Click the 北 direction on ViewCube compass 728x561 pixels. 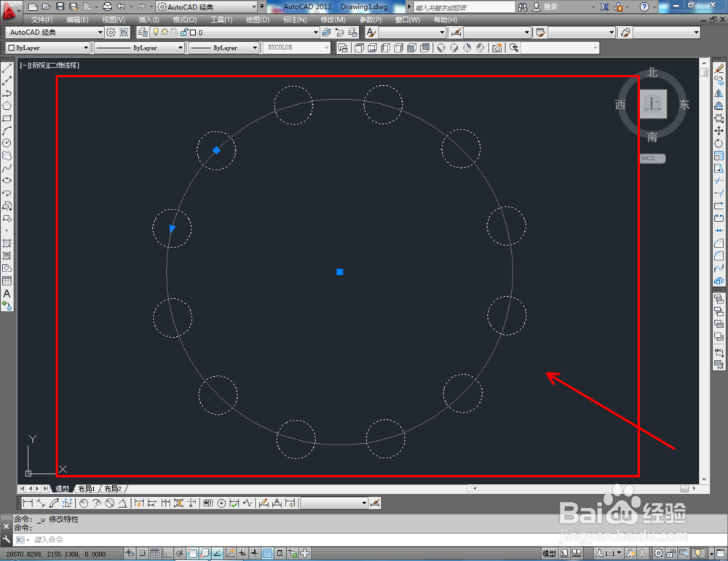coord(652,73)
